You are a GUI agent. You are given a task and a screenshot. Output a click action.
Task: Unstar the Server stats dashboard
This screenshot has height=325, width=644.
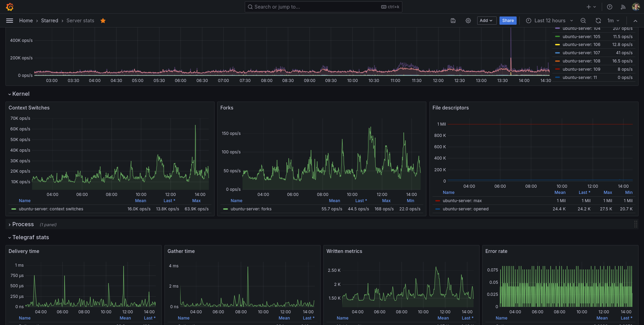click(x=103, y=21)
